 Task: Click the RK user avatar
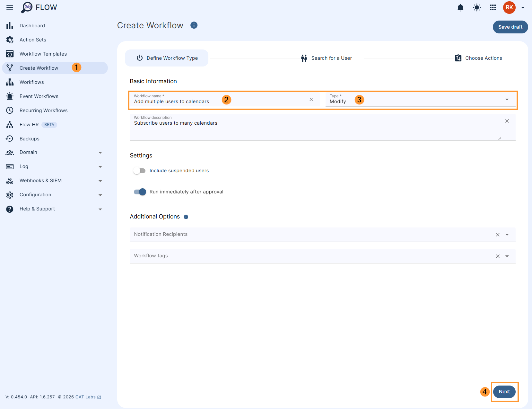pos(509,7)
